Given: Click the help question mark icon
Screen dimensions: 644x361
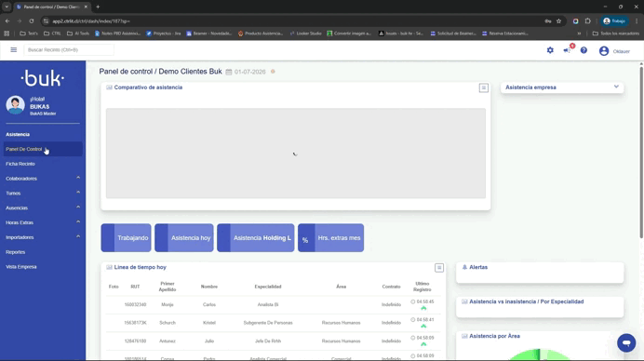Looking at the screenshot, I should tap(584, 50).
